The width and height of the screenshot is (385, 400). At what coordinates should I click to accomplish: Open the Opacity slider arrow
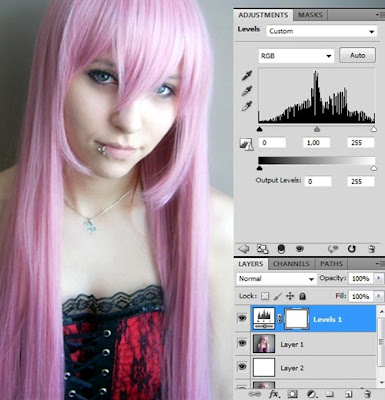[378, 278]
